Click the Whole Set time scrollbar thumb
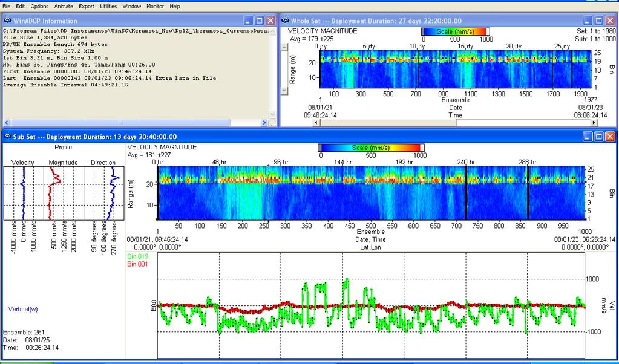 pyautogui.click(x=388, y=123)
